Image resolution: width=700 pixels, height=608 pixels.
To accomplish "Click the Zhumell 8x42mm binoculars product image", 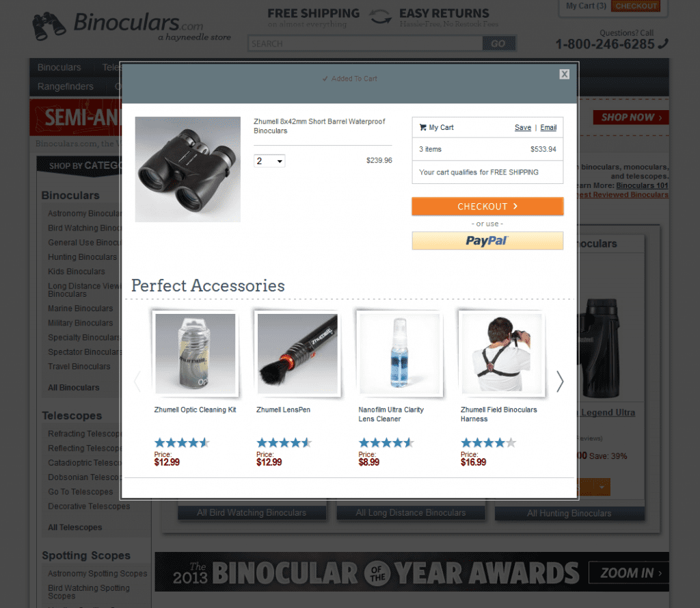I will click(187, 170).
